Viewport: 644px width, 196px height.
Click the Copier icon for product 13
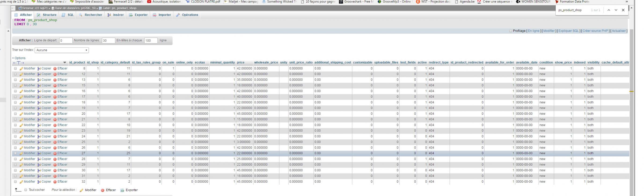tap(39, 80)
